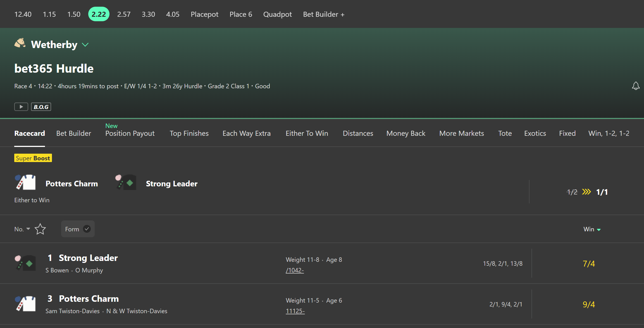Viewport: 644px width, 328px height.
Task: Play the live stream video icon
Action: click(x=21, y=107)
